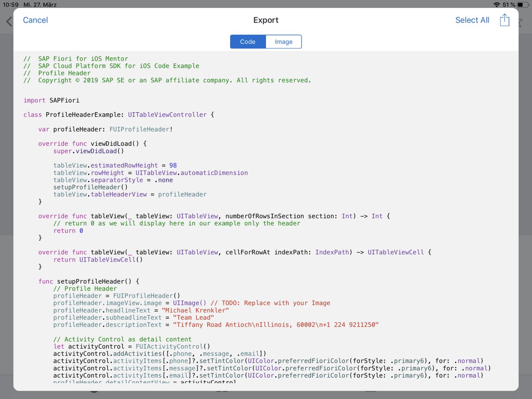Image resolution: width=532 pixels, height=399 pixels.
Task: Tap the line 'import SAPFiori'
Action: (51, 100)
